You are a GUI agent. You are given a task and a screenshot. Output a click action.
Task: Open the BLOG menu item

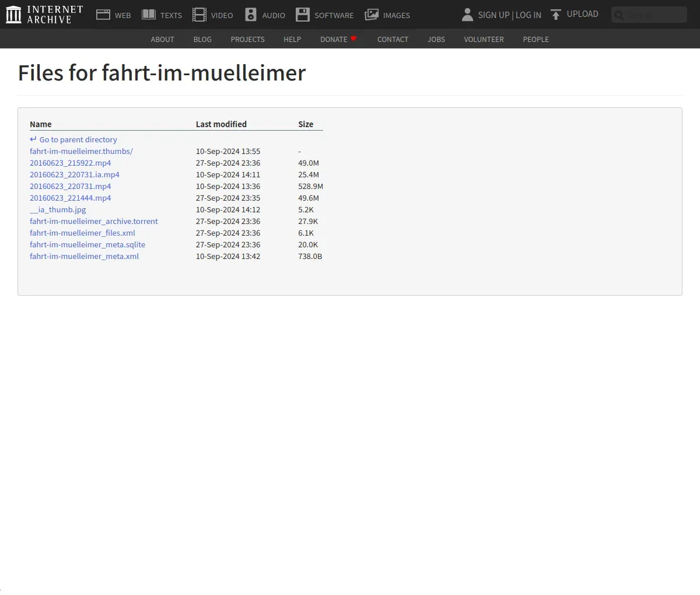[202, 39]
